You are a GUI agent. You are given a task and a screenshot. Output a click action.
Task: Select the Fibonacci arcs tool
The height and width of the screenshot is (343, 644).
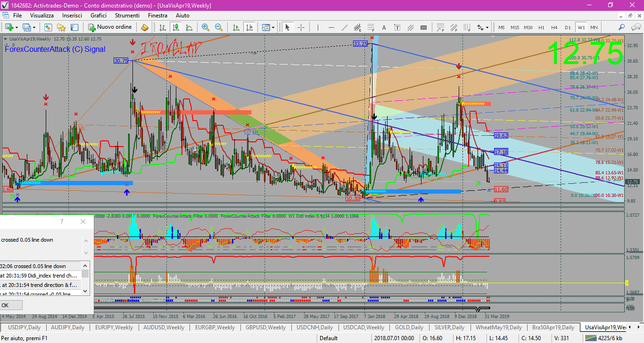tap(441, 27)
